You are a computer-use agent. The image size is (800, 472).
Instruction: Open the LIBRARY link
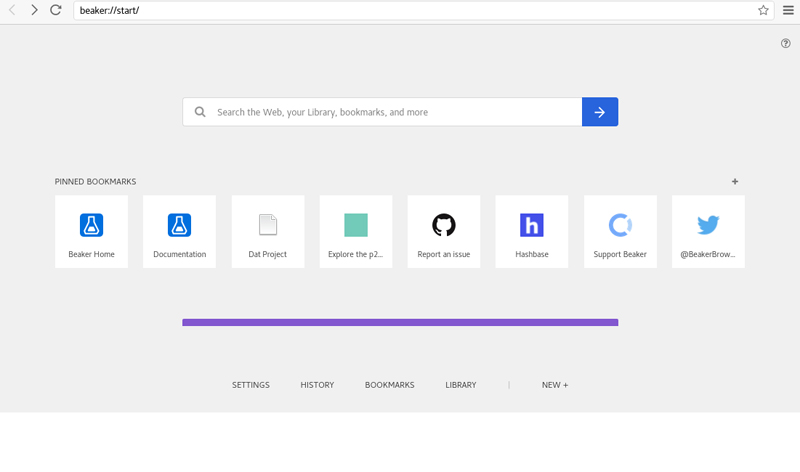(461, 385)
